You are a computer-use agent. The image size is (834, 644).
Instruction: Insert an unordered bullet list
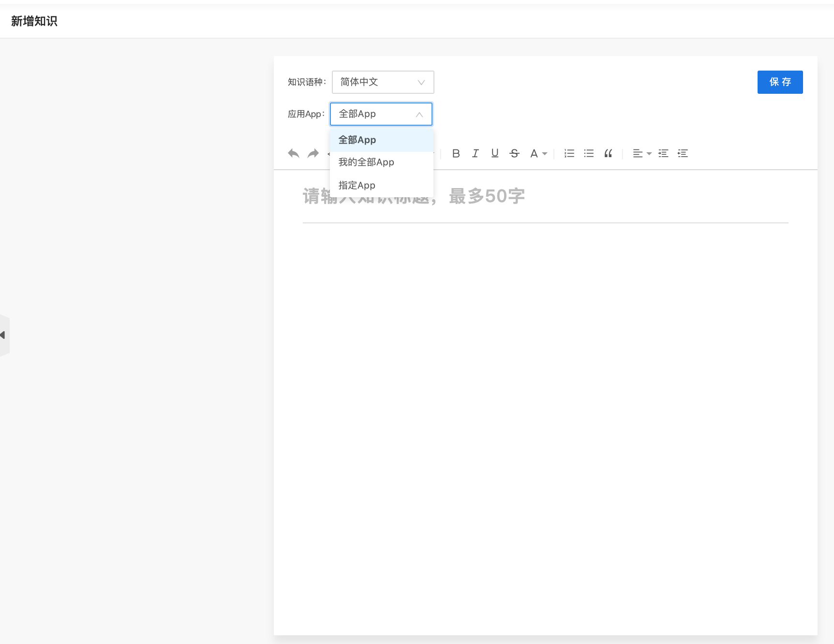click(x=589, y=153)
